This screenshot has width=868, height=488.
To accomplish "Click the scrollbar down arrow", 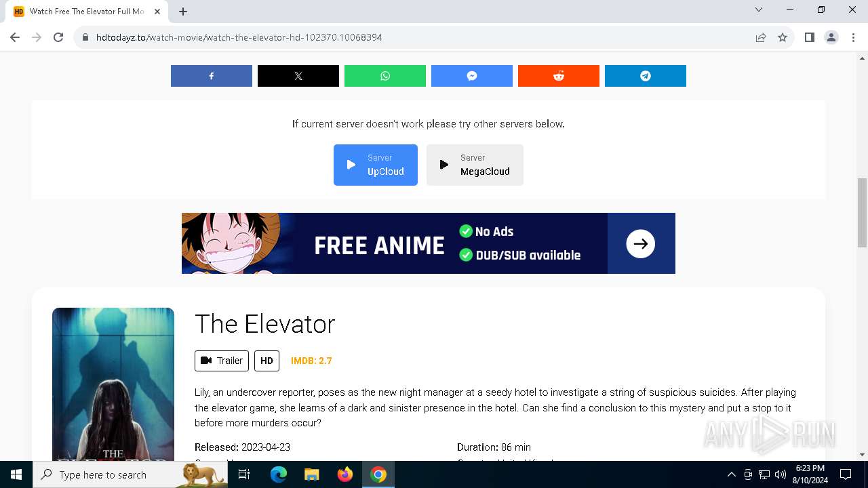I will [862, 455].
